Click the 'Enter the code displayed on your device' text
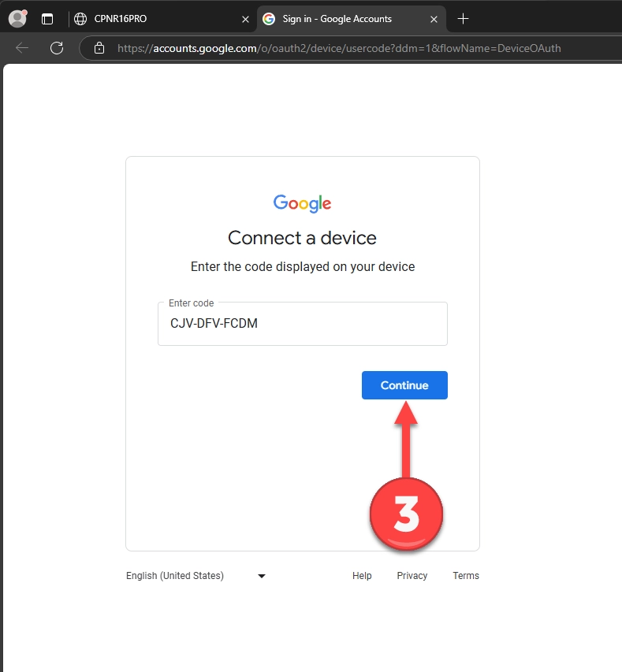The height and width of the screenshot is (672, 622). tap(303, 266)
